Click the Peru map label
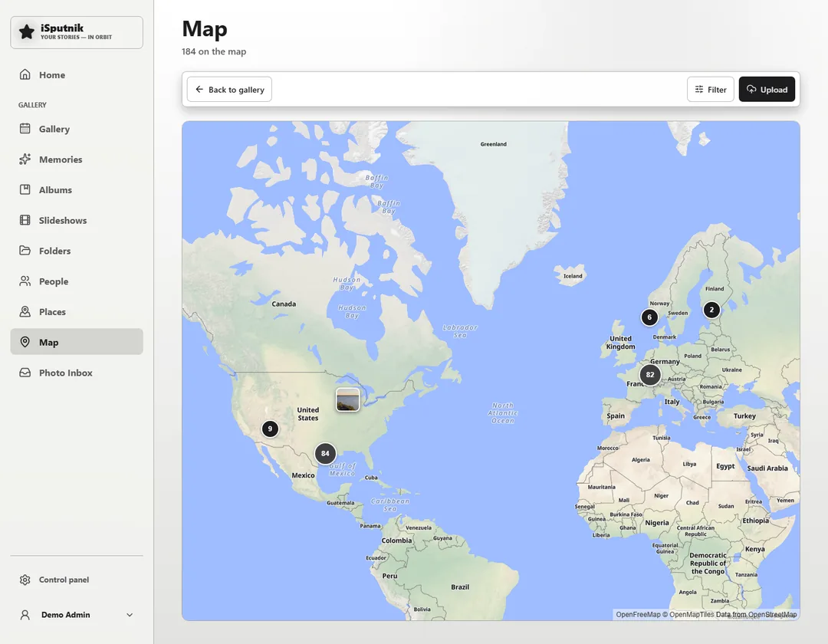The image size is (828, 644). (389, 576)
